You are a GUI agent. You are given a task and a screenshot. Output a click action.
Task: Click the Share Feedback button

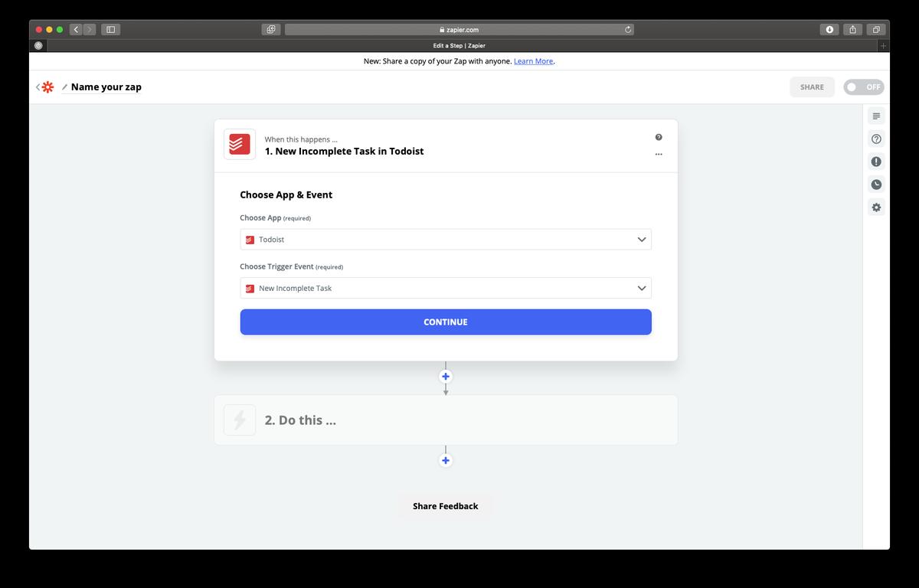pos(445,506)
